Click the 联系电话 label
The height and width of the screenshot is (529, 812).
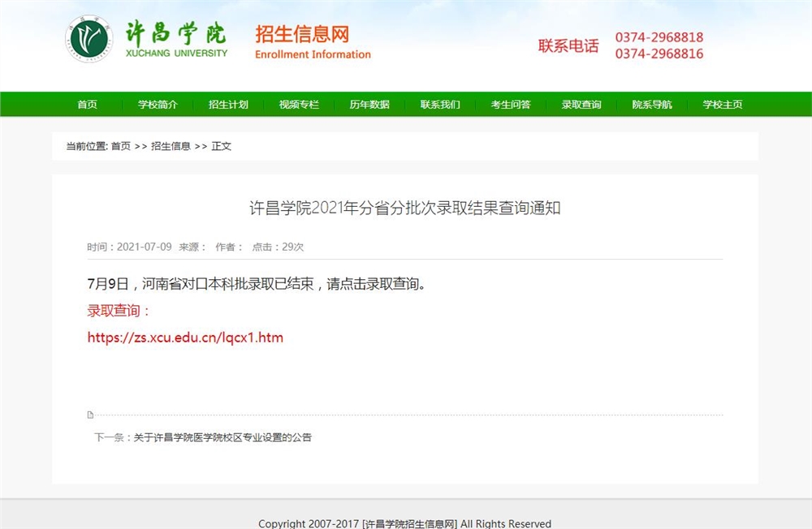pos(568,46)
